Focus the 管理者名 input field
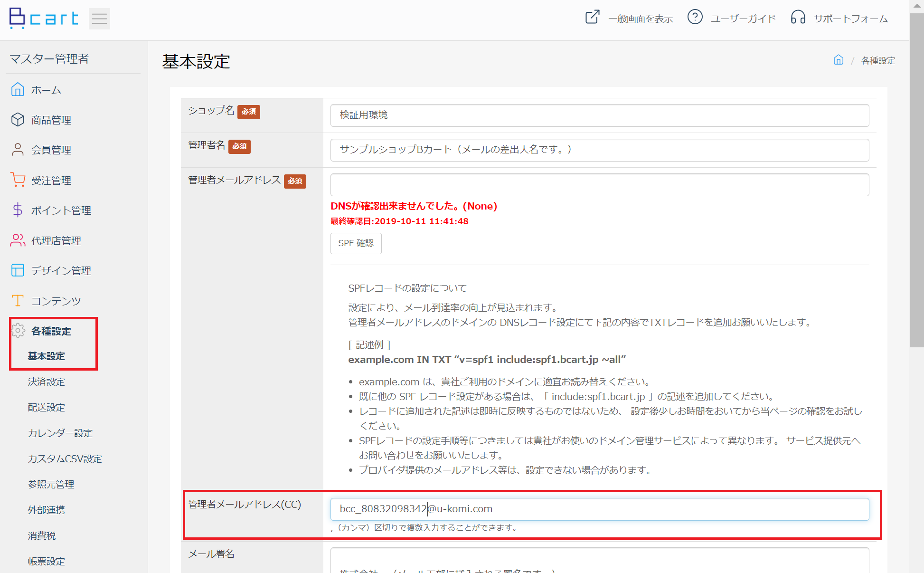The width and height of the screenshot is (924, 573). click(600, 150)
